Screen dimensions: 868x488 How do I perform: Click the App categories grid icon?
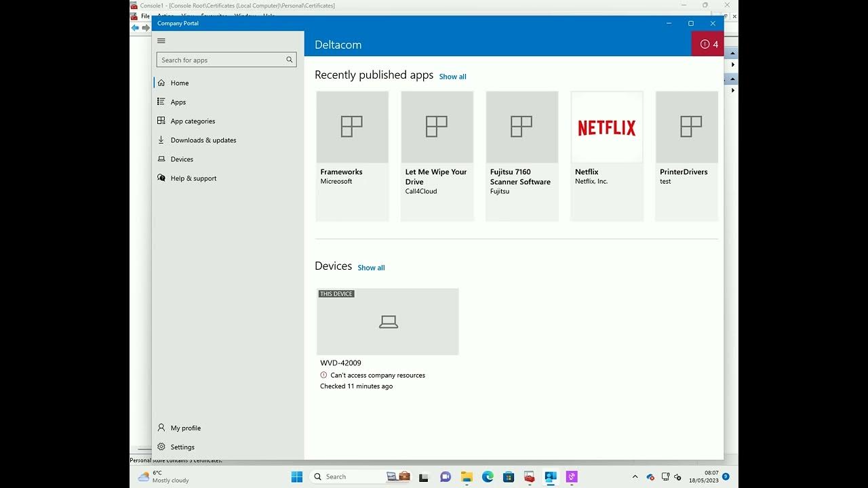(x=161, y=121)
